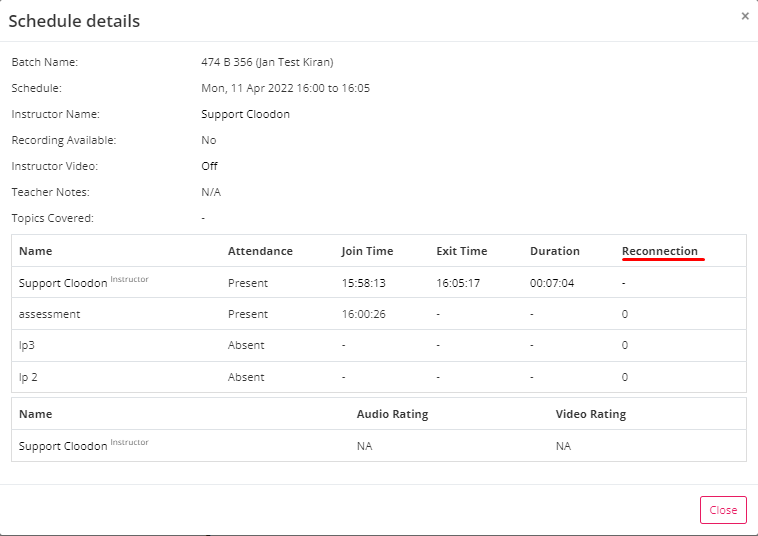This screenshot has width=758, height=536.
Task: Click Support Cloodon in ratings table
Action: pos(63,446)
